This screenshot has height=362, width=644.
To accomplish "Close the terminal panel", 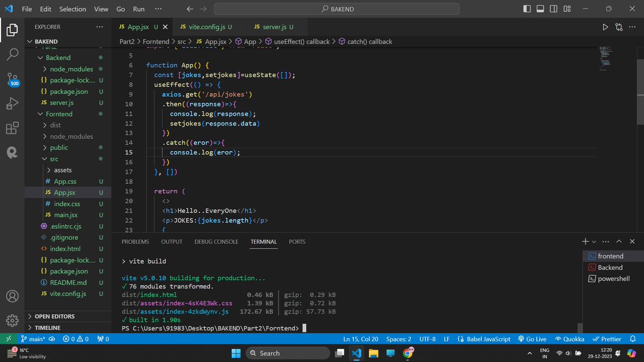I will [632, 241].
